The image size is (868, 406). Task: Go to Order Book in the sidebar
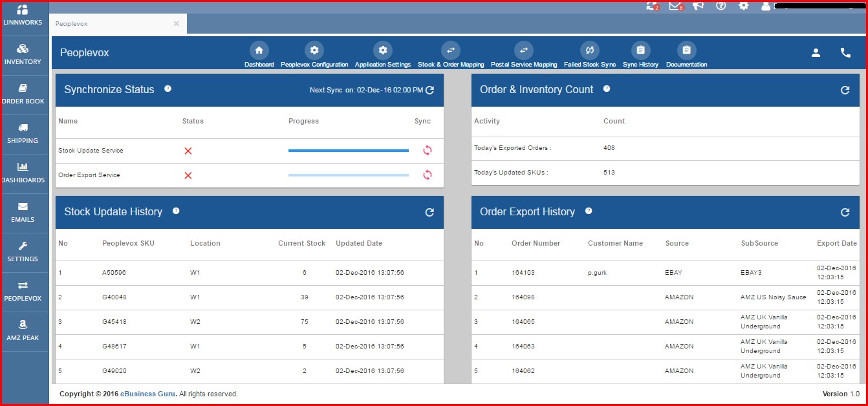tap(23, 94)
